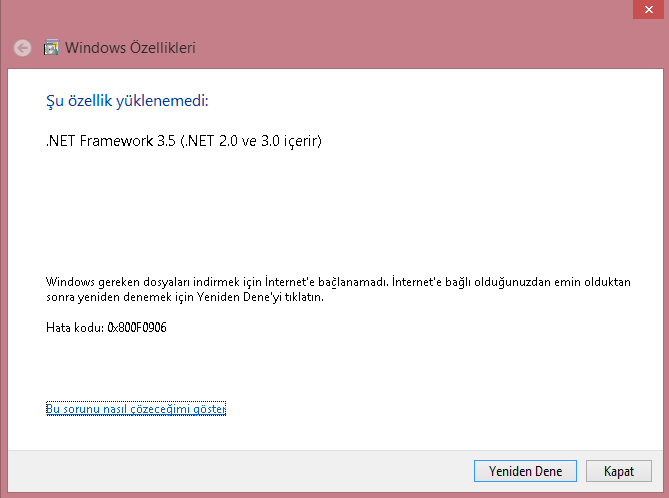Click the Windows Özellikleri window icon
Image resolution: width=669 pixels, height=498 pixels.
[x=51, y=47]
